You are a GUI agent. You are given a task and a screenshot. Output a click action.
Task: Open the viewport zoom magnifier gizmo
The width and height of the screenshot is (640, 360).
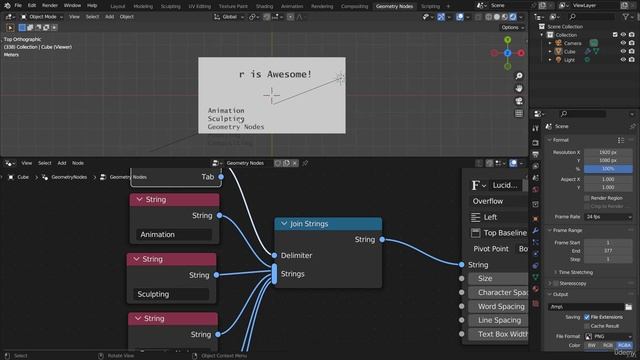[519, 76]
